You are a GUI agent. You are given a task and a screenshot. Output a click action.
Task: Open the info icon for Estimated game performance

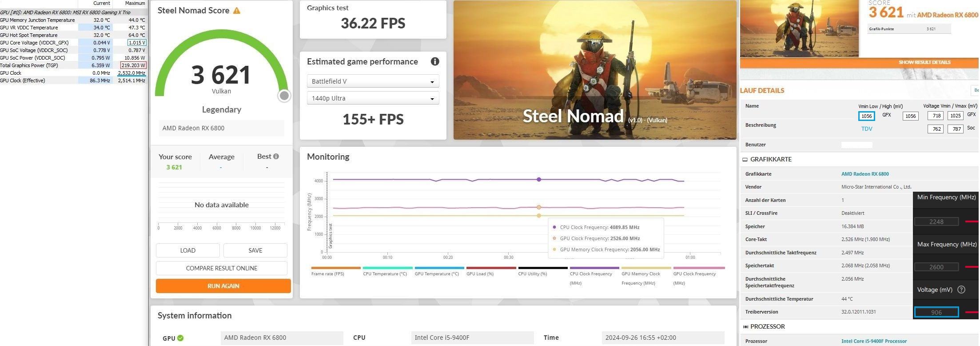coord(435,61)
